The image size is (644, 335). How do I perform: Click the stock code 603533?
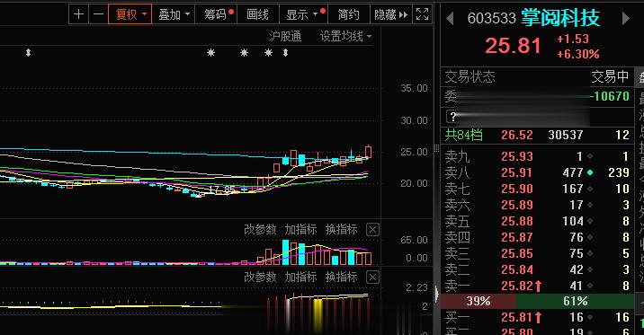(491, 18)
